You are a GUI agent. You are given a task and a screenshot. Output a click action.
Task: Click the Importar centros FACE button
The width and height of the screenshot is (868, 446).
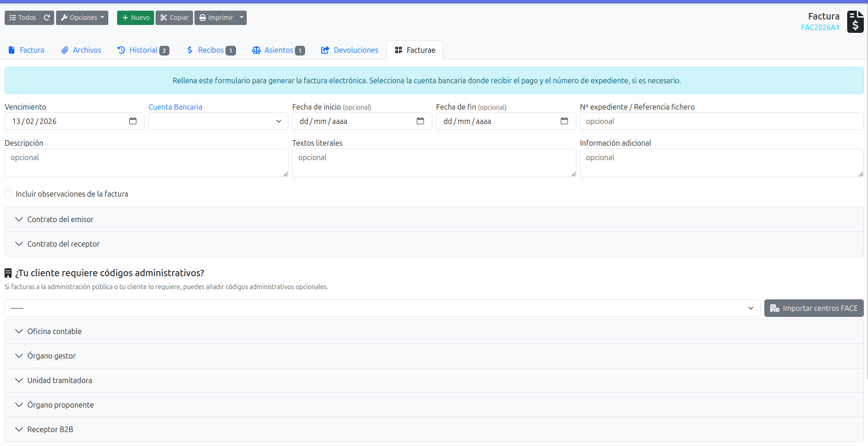pyautogui.click(x=813, y=308)
